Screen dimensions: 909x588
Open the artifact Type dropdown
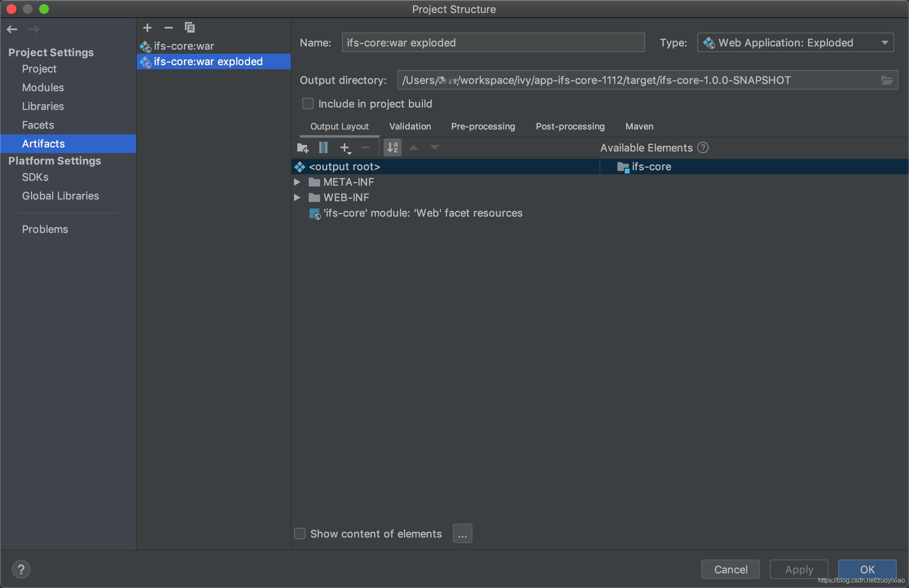click(795, 43)
